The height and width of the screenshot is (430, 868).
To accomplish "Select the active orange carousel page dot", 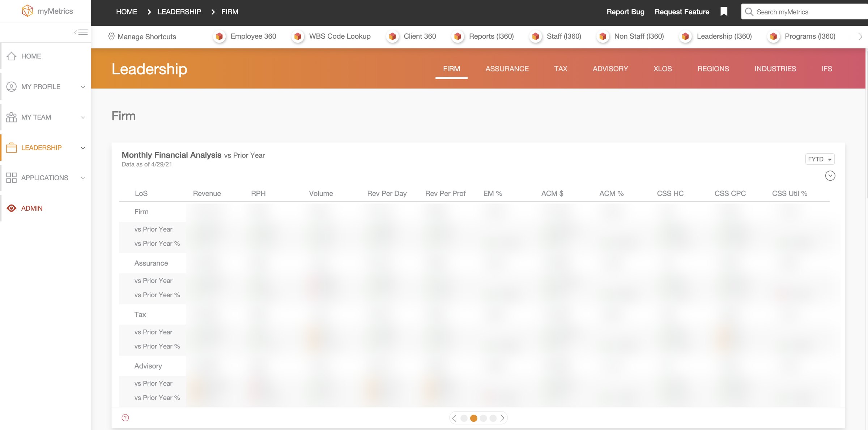I will tap(473, 418).
